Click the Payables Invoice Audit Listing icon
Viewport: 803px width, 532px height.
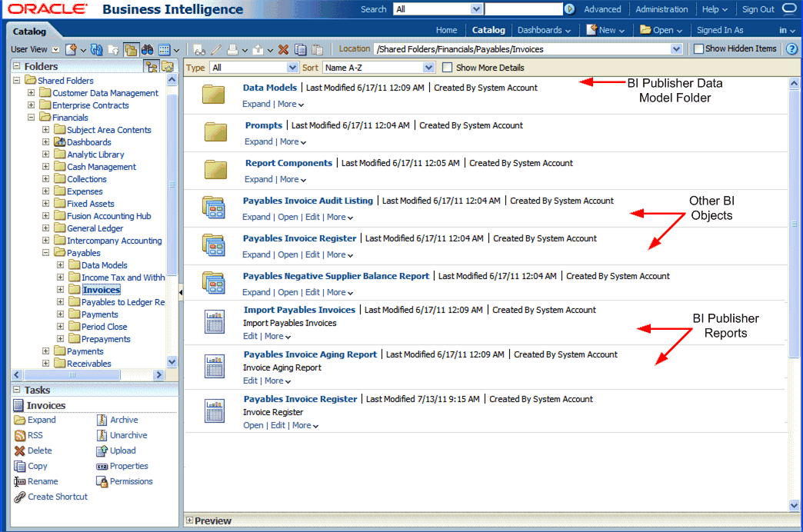click(x=214, y=208)
